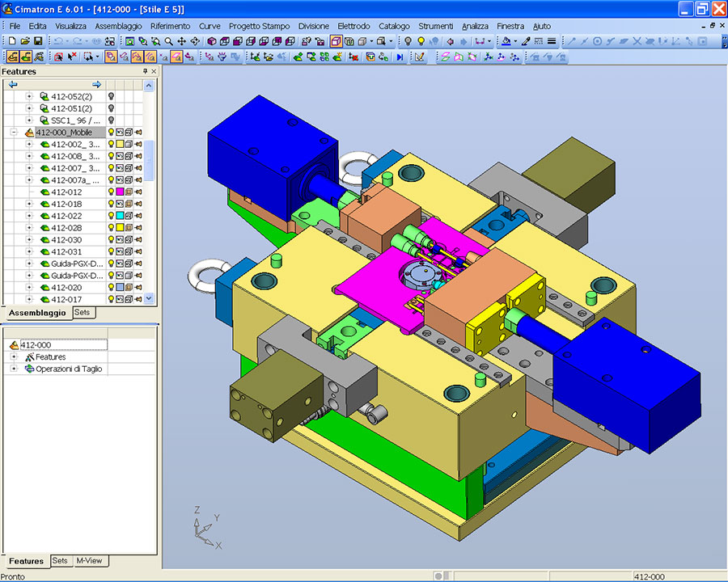Click the magenta color swatch for 412-012

click(x=120, y=192)
